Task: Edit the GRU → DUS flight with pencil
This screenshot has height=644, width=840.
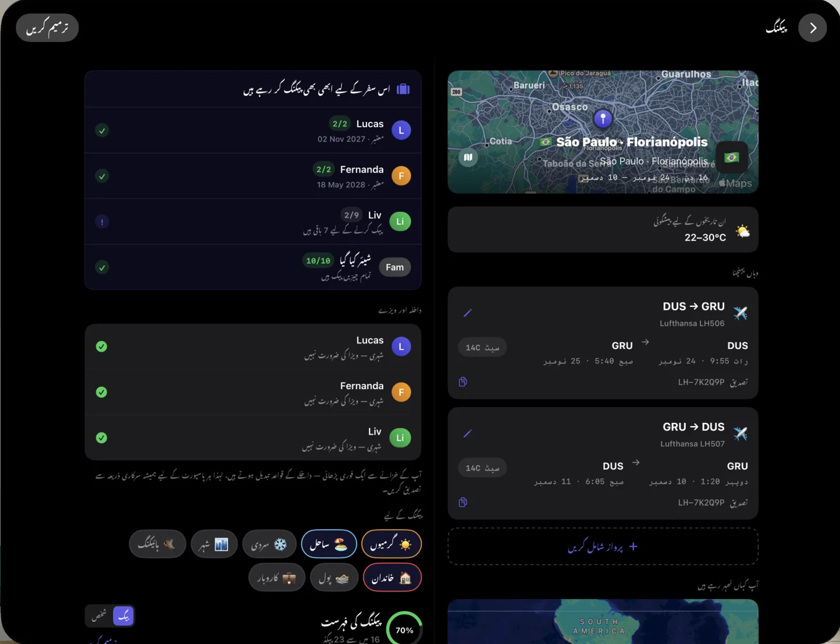Action: coord(467,433)
